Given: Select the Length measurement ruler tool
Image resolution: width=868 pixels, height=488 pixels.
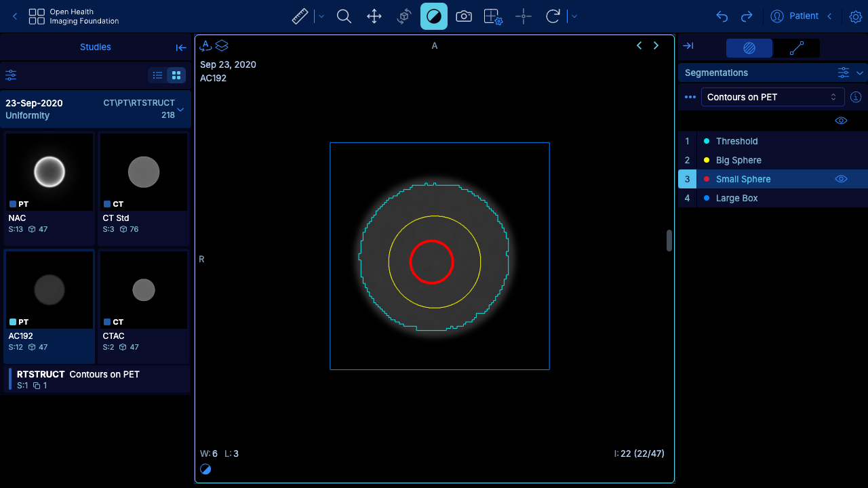Looking at the screenshot, I should point(300,16).
